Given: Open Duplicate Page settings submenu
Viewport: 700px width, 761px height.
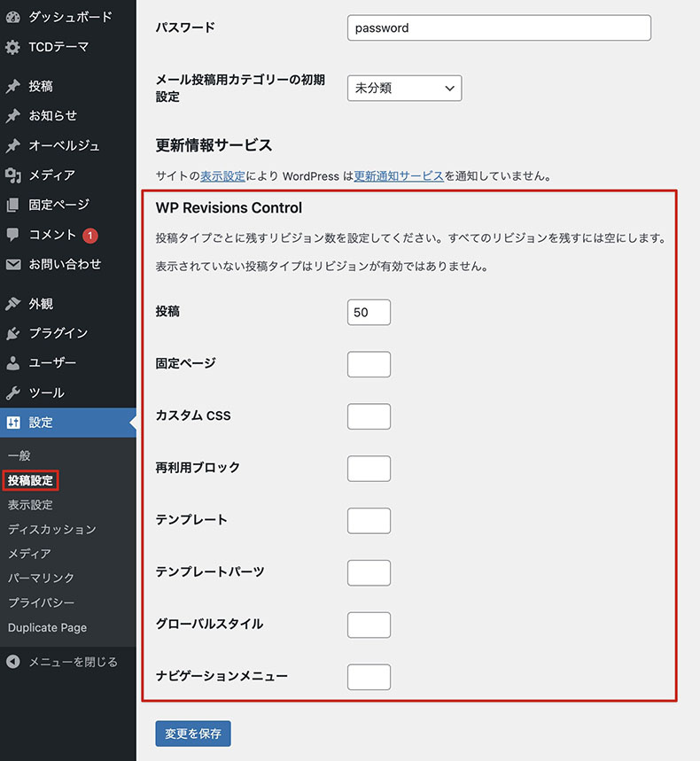Looking at the screenshot, I should click(47, 627).
